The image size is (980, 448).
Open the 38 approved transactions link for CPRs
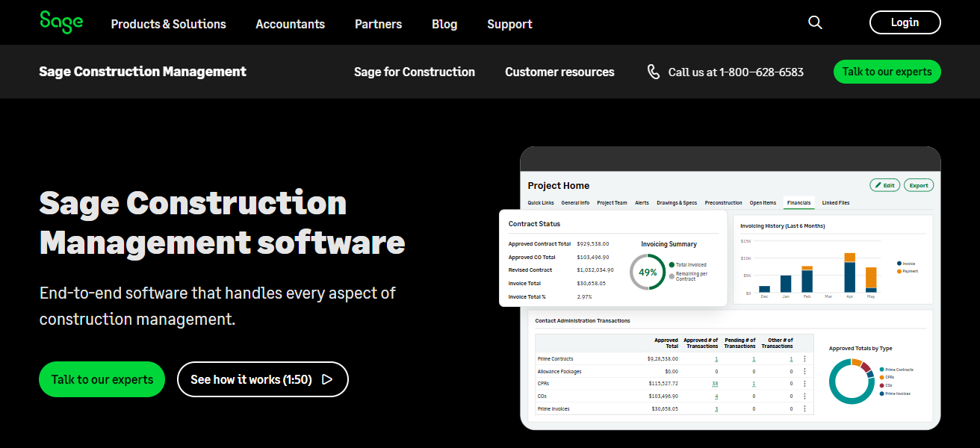[x=715, y=384]
